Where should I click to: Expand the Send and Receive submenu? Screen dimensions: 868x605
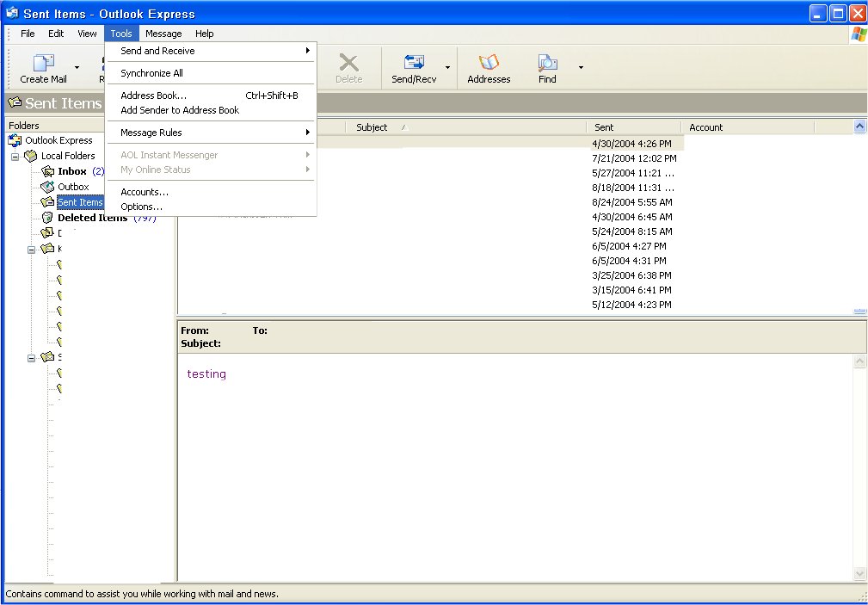click(x=211, y=51)
